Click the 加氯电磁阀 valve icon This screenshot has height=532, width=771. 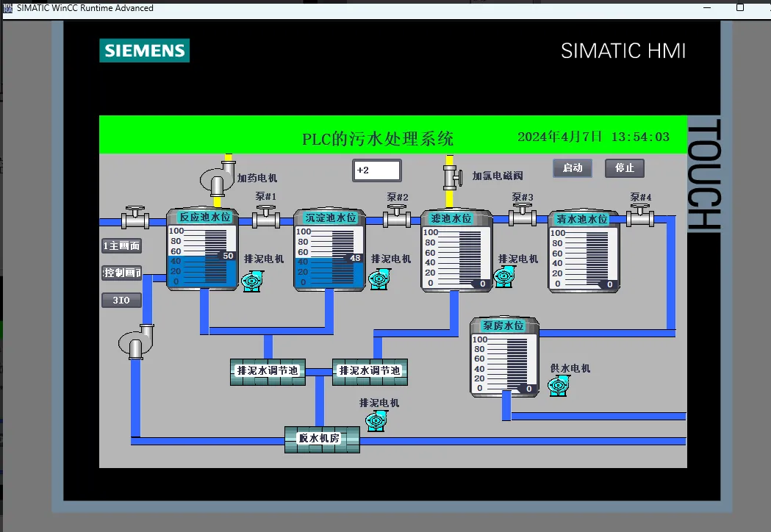click(x=452, y=178)
